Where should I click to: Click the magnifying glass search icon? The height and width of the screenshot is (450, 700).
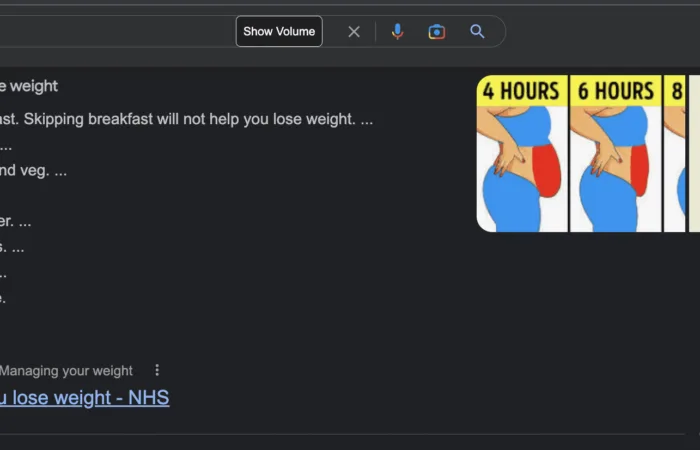477,32
